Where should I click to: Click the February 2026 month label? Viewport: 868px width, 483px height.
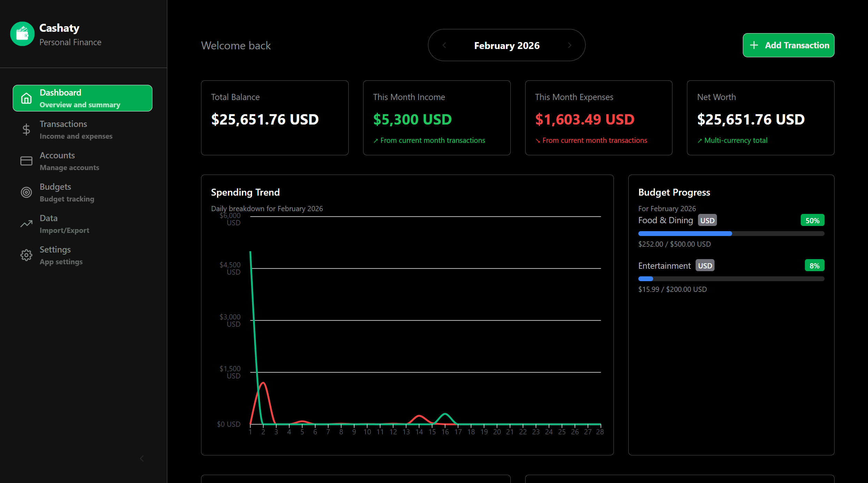[507, 46]
